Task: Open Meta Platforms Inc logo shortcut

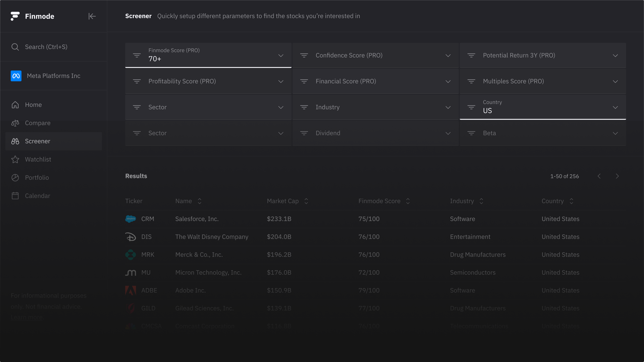Action: coord(16,76)
